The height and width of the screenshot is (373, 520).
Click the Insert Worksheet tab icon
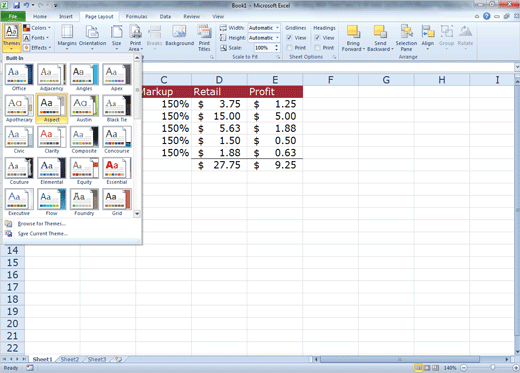coord(118,359)
